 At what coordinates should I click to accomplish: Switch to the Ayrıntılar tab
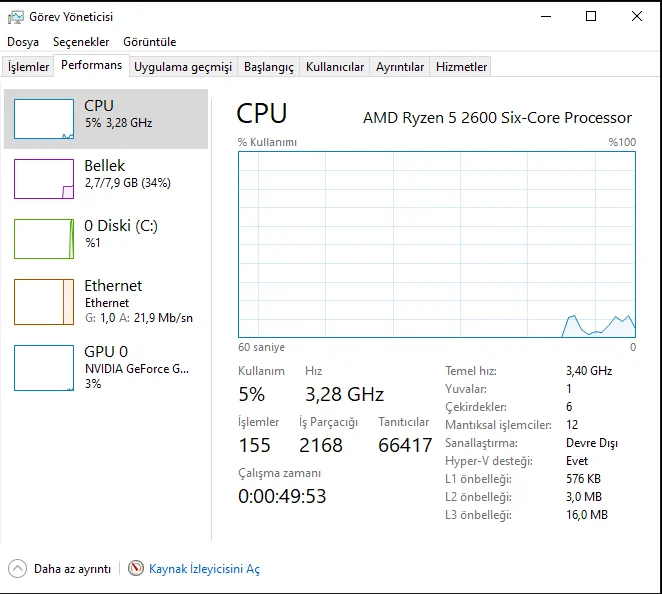[400, 67]
